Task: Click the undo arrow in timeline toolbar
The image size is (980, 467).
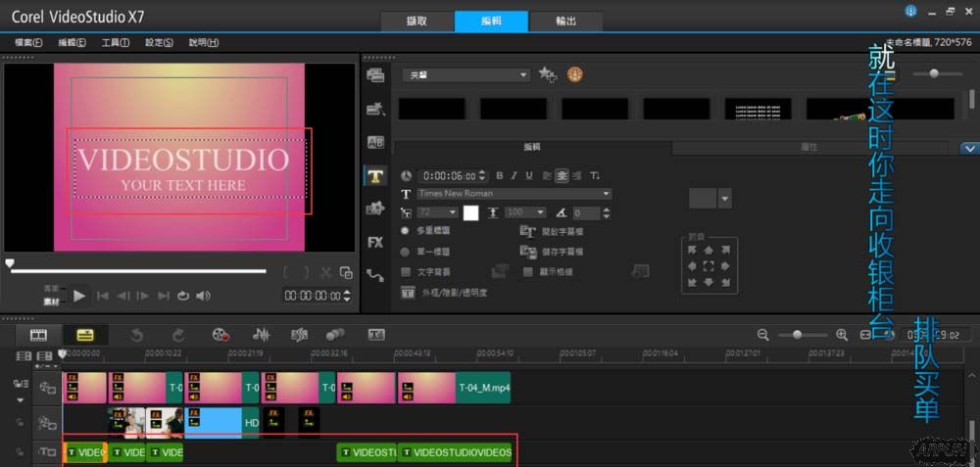Action: coord(136,335)
